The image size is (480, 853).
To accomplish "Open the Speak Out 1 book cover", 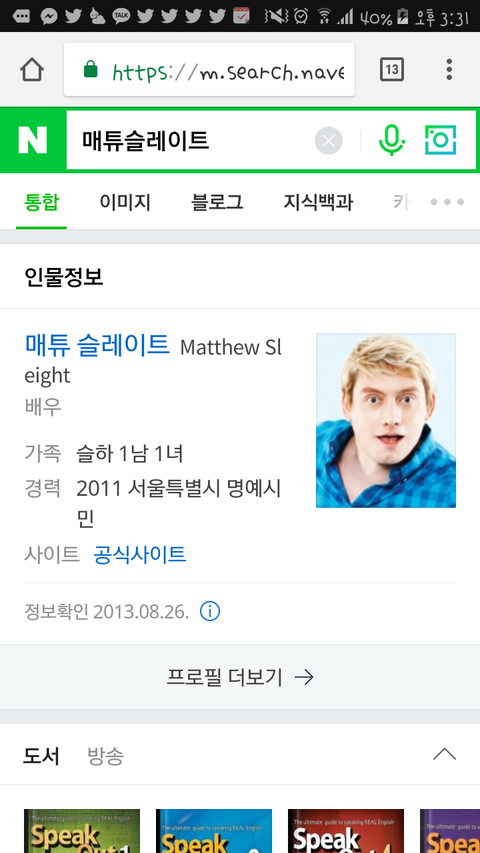I will coord(82,831).
